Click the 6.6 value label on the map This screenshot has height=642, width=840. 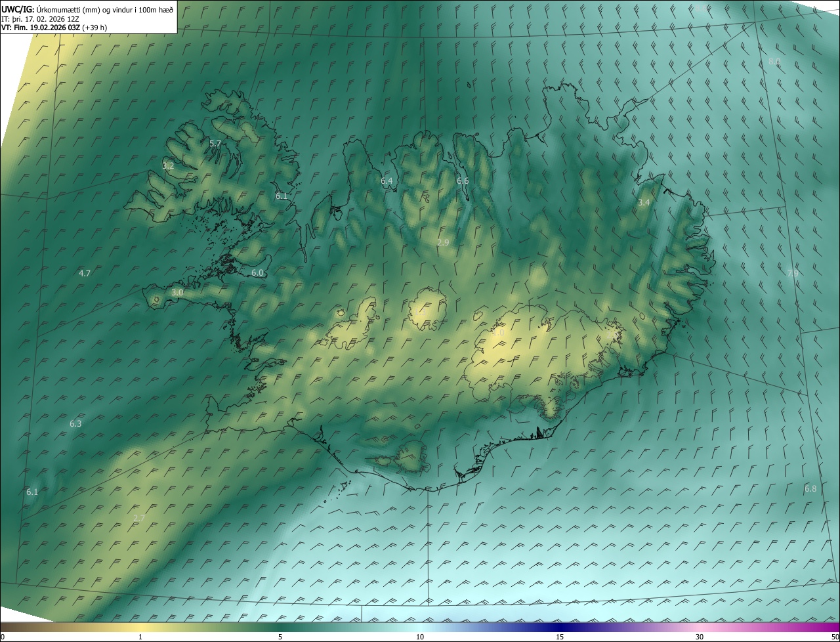tap(463, 181)
